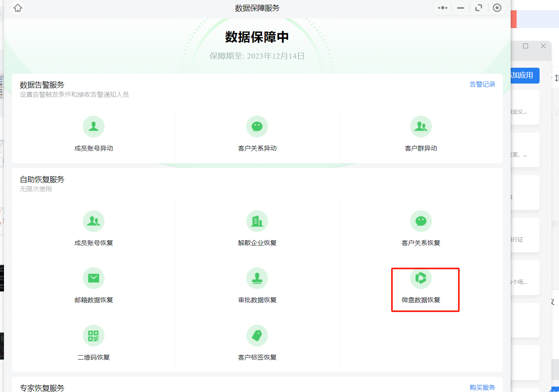The image size is (559, 392).
Task: Minimize the mini program window via dash icon
Action: pos(460,8)
